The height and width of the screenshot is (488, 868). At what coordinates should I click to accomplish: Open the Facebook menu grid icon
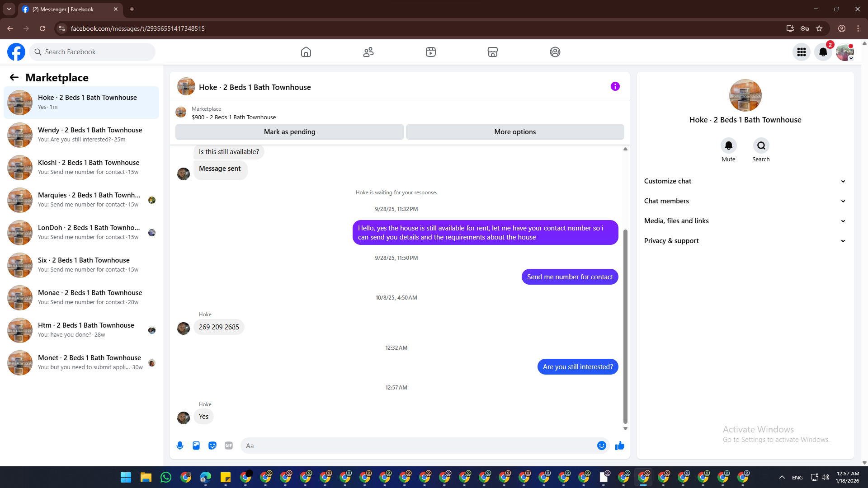click(x=802, y=52)
